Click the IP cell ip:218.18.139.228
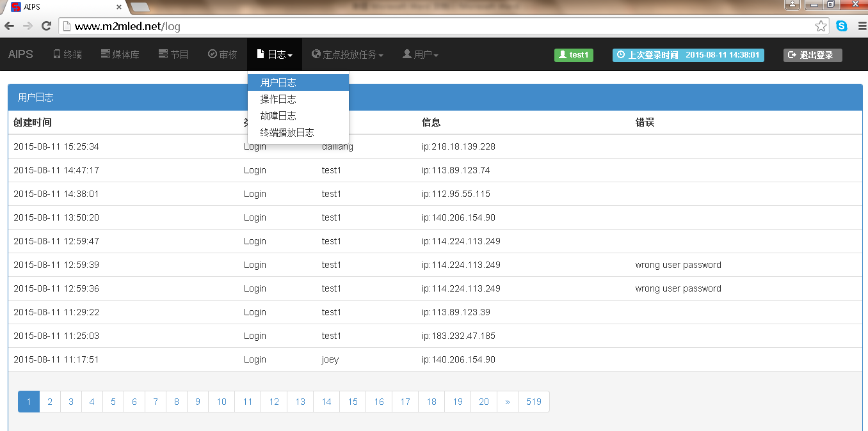The height and width of the screenshot is (431, 868). coord(458,146)
